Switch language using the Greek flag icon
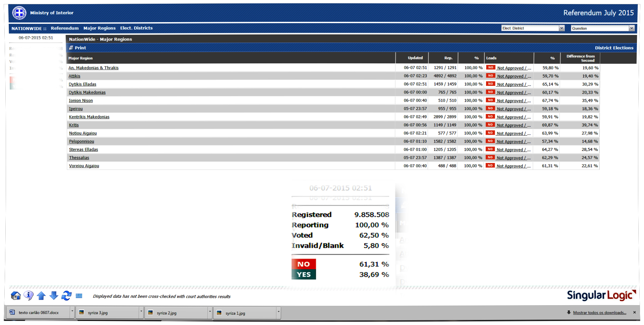The width and height of the screenshot is (644, 325). coord(79,296)
